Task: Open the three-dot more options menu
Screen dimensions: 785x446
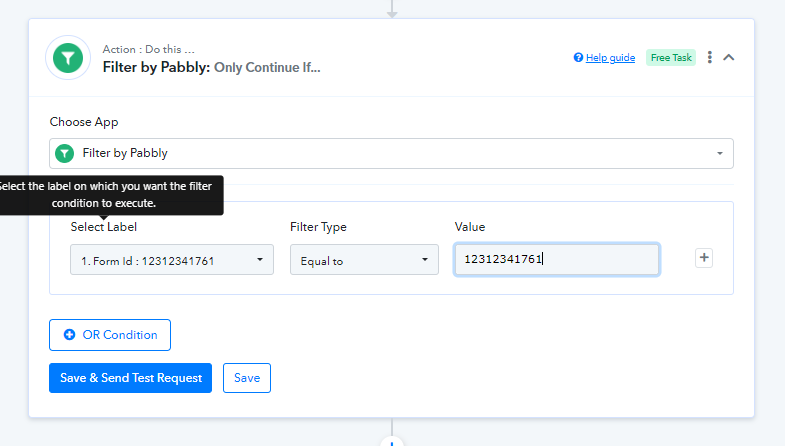Action: tap(709, 58)
